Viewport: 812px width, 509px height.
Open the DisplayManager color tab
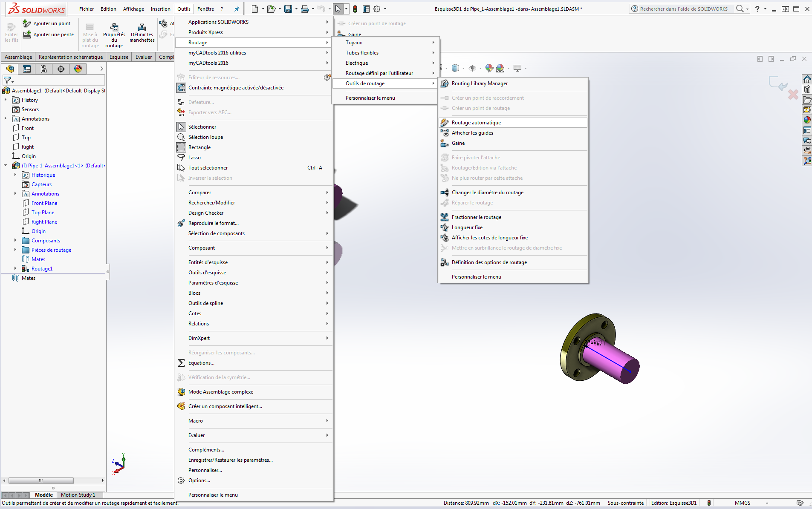point(78,69)
